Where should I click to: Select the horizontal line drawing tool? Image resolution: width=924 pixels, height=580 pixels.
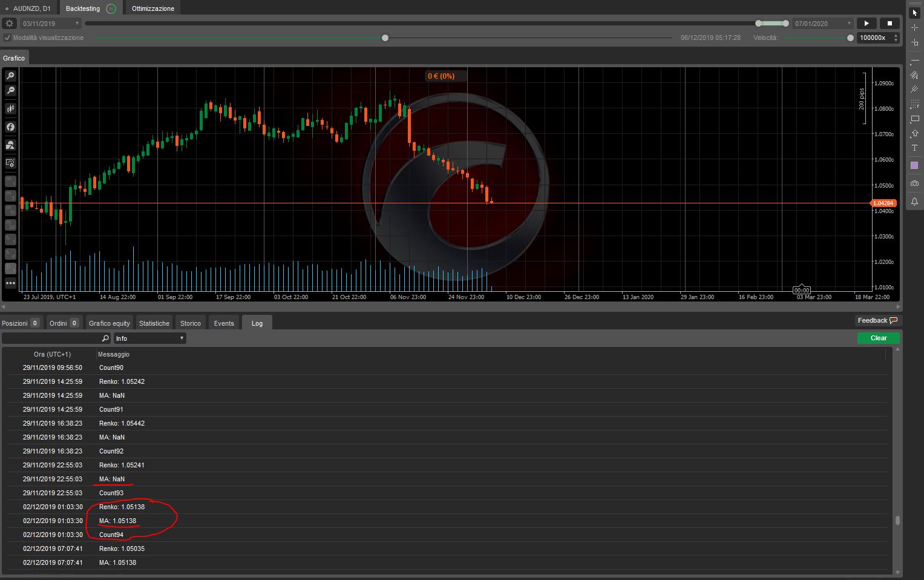pyautogui.click(x=914, y=61)
